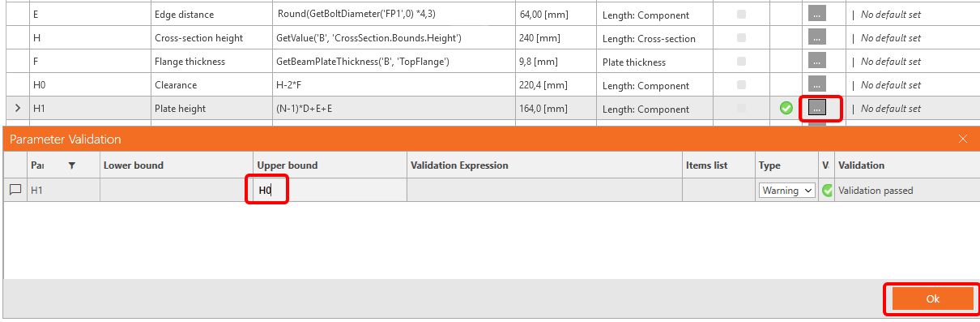The image size is (980, 322).
Task: Toggle the checkbox in Cross-section height row
Action: pyautogui.click(x=741, y=37)
